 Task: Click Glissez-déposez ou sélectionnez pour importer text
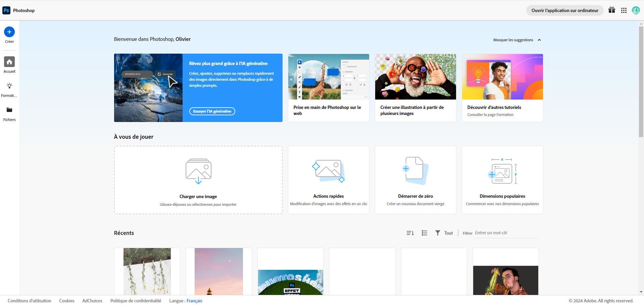pyautogui.click(x=198, y=204)
